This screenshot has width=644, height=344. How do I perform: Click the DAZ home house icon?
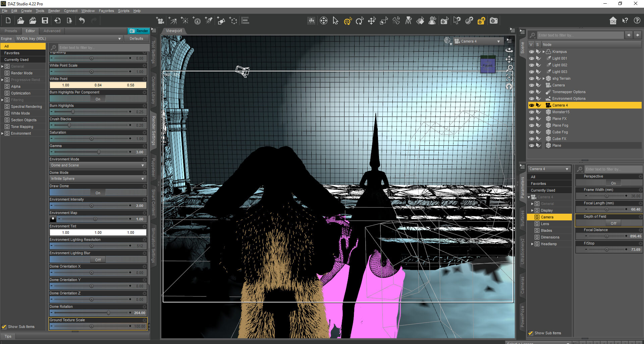[x=613, y=21]
